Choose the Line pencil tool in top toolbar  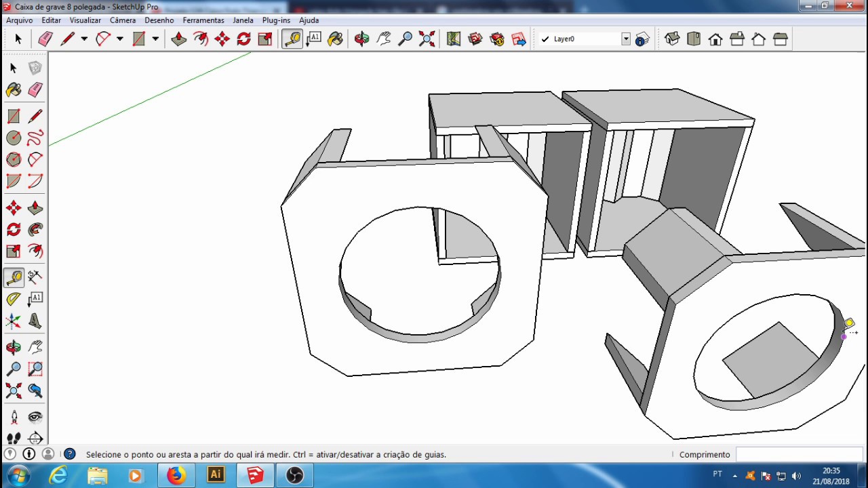tap(67, 39)
